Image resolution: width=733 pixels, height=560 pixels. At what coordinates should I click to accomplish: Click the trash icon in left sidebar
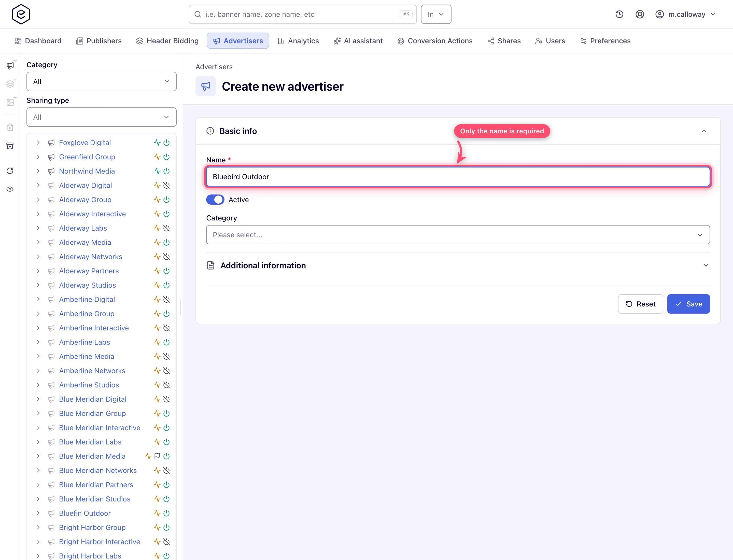coord(10,127)
